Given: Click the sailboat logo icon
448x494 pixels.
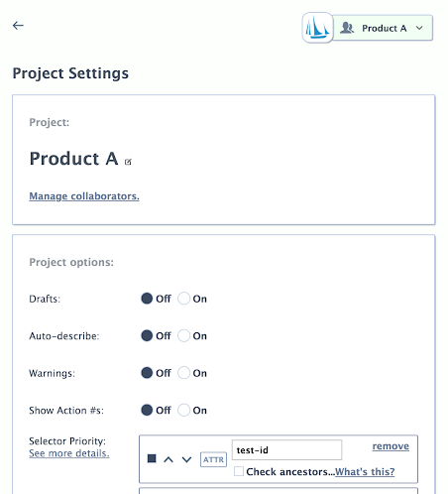Looking at the screenshot, I should pyautogui.click(x=317, y=28).
